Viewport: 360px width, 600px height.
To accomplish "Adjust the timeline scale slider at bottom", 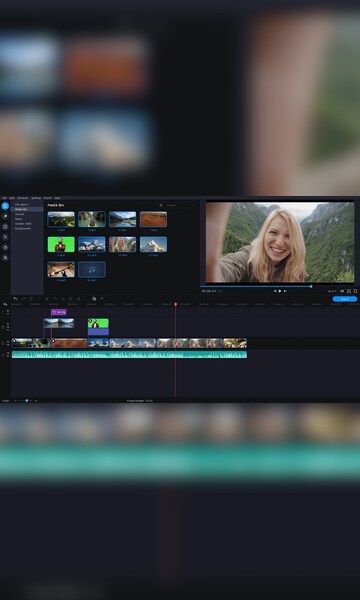I will [x=25, y=401].
